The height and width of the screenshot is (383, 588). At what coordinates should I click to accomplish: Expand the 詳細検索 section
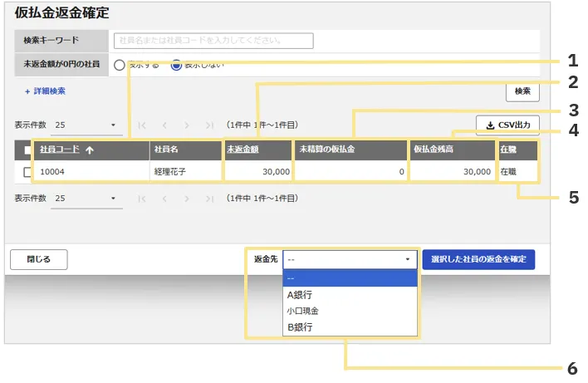(46, 91)
